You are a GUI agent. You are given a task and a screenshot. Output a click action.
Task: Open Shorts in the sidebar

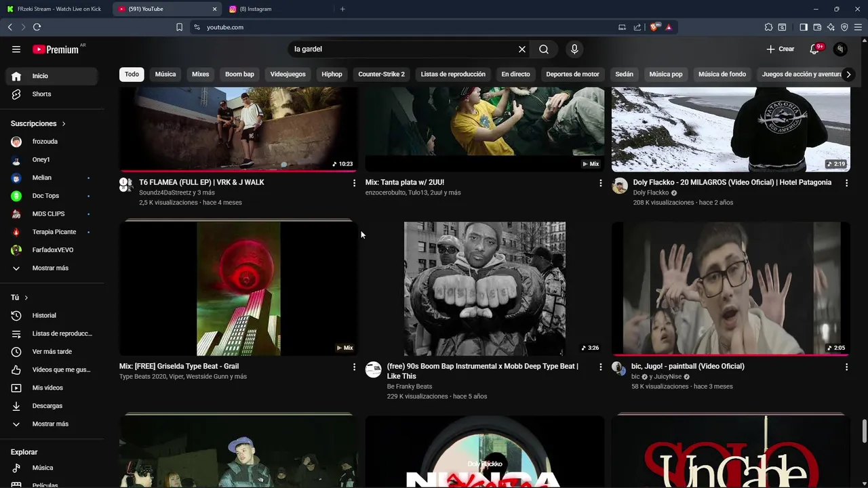coord(52,94)
